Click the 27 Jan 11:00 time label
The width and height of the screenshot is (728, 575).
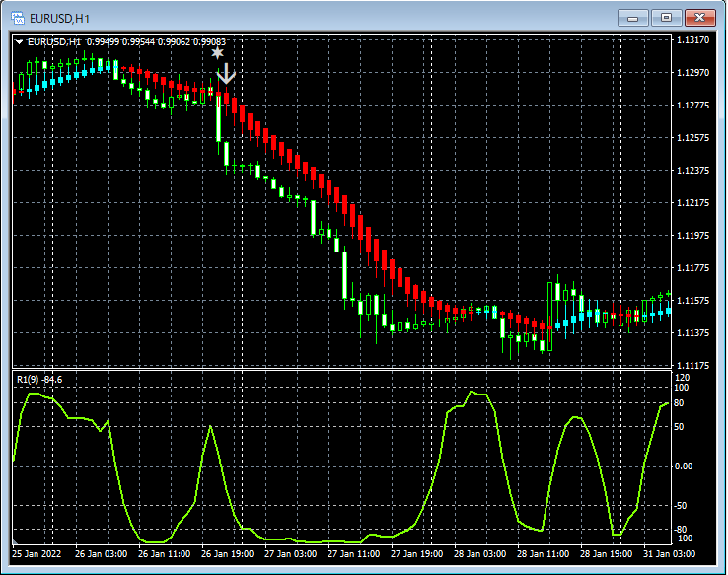[354, 554]
